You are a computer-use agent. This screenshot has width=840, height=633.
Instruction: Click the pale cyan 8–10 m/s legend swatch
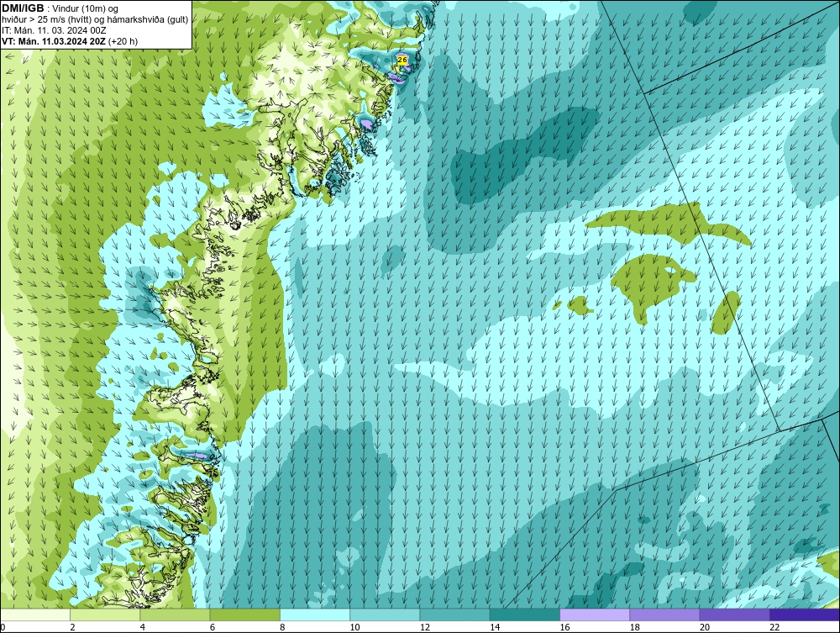tap(315, 615)
